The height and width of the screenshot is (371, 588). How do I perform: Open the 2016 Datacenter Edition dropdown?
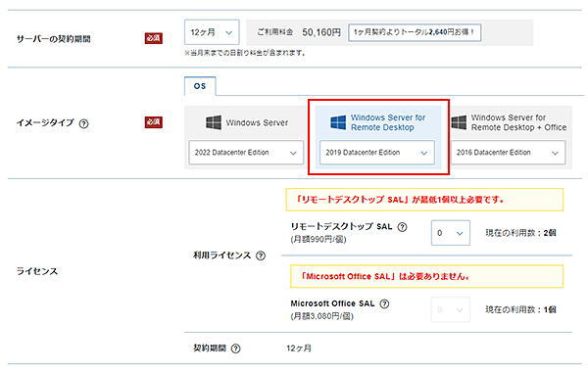pyautogui.click(x=508, y=153)
